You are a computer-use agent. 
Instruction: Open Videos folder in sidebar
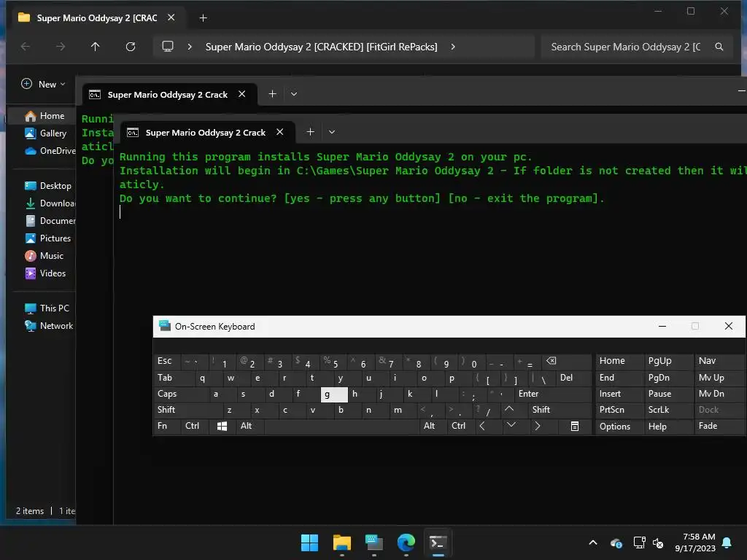(x=45, y=273)
